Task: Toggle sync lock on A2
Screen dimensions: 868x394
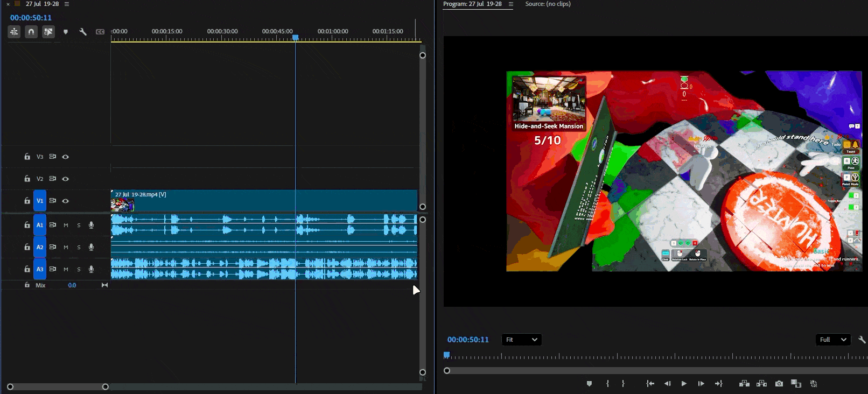Action: pos(53,247)
